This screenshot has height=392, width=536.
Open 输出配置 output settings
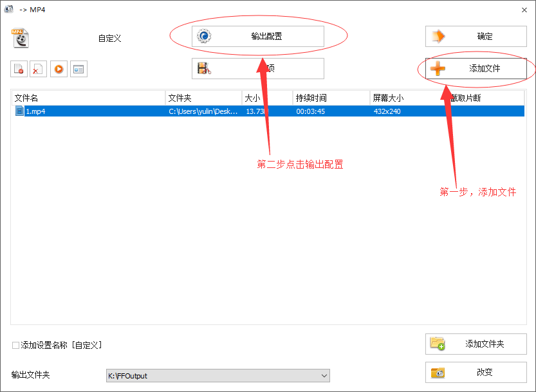point(257,36)
